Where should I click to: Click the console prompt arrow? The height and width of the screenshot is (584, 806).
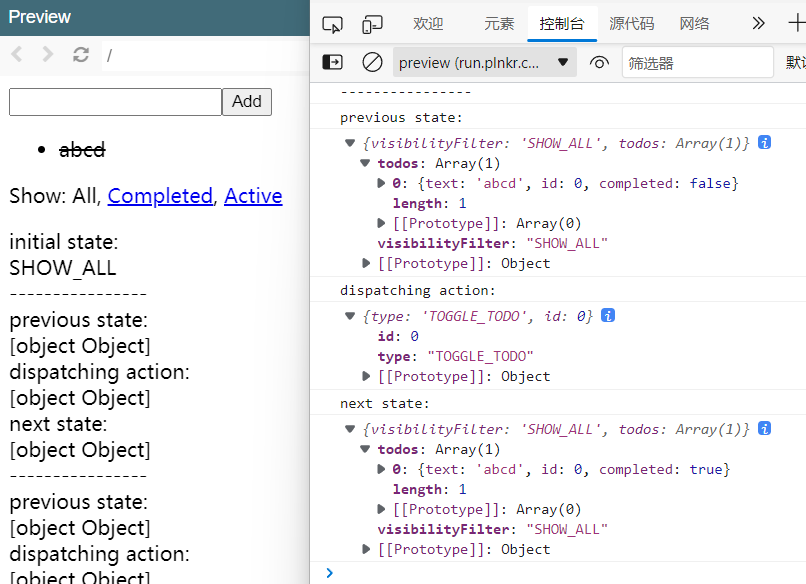coord(329,572)
